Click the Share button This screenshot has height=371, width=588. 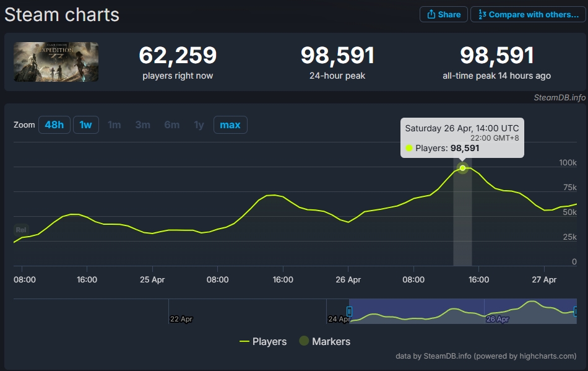click(444, 15)
